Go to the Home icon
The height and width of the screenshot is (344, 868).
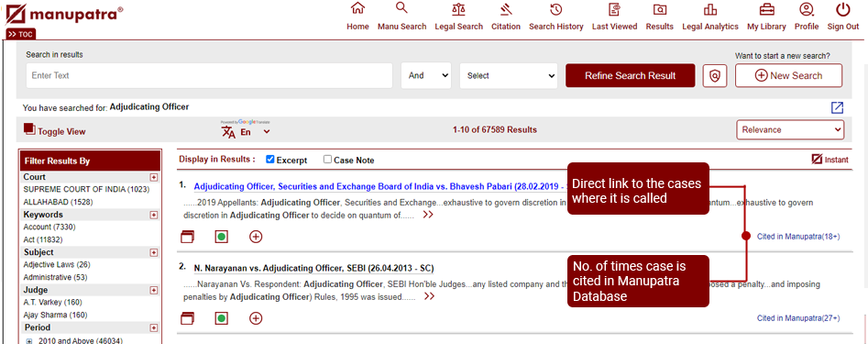point(357,9)
